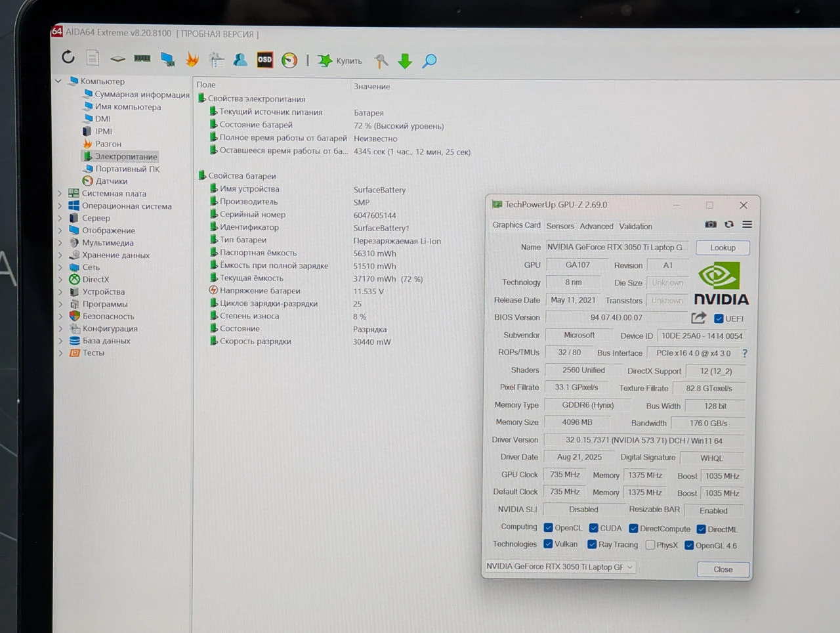Click the hammer tools icon in AIDA64 toolbar
Screen dimensions: 840x633
tap(381, 61)
